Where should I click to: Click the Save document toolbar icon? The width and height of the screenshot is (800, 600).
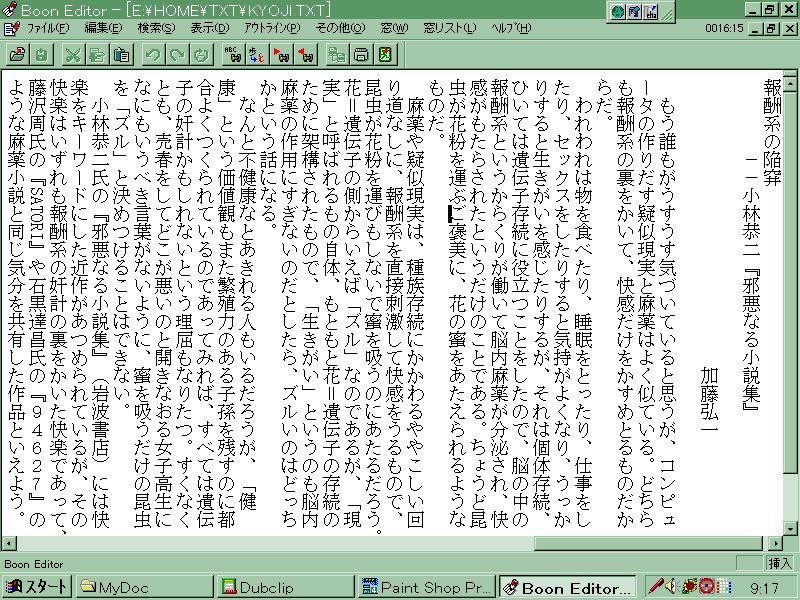pyautogui.click(x=42, y=54)
